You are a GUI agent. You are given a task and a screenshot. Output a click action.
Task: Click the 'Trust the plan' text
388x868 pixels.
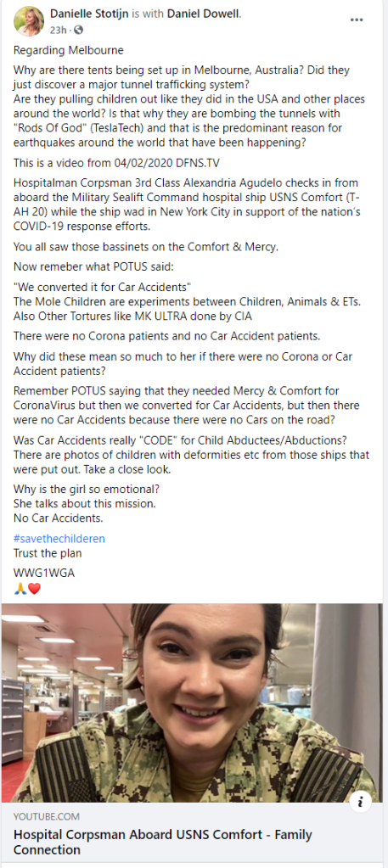[x=48, y=552]
